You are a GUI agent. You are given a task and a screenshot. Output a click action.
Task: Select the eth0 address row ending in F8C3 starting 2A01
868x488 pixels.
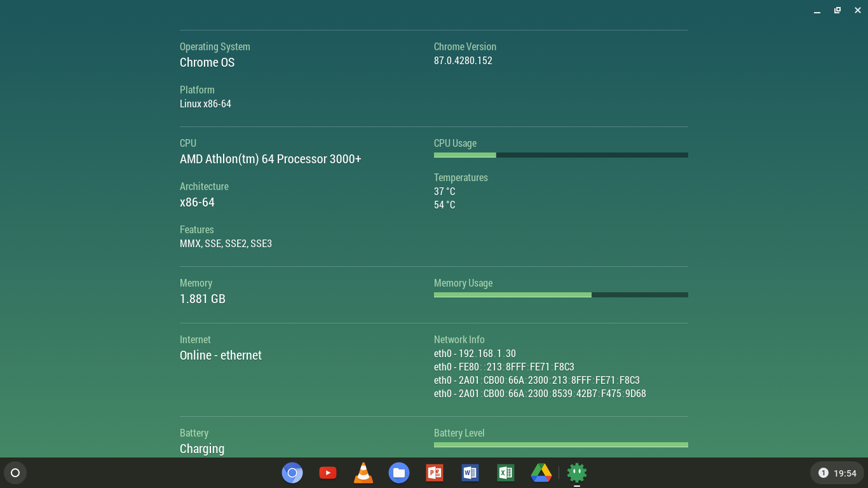pos(537,380)
